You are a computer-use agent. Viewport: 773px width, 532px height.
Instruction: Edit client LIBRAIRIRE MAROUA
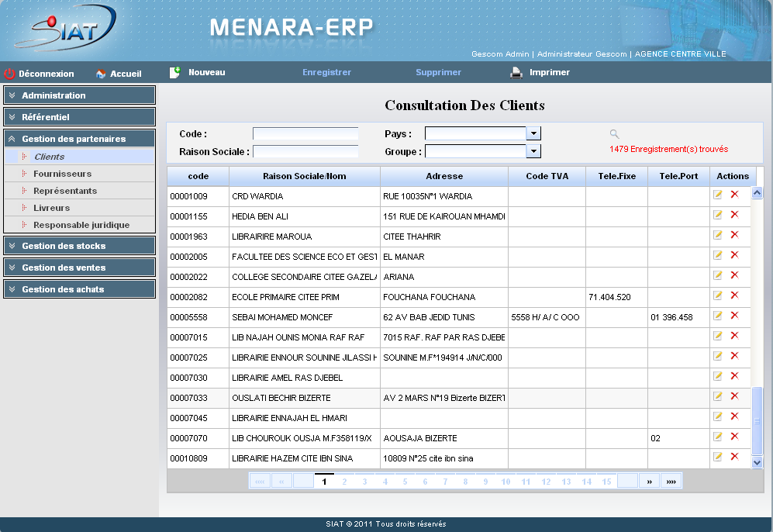coord(718,235)
